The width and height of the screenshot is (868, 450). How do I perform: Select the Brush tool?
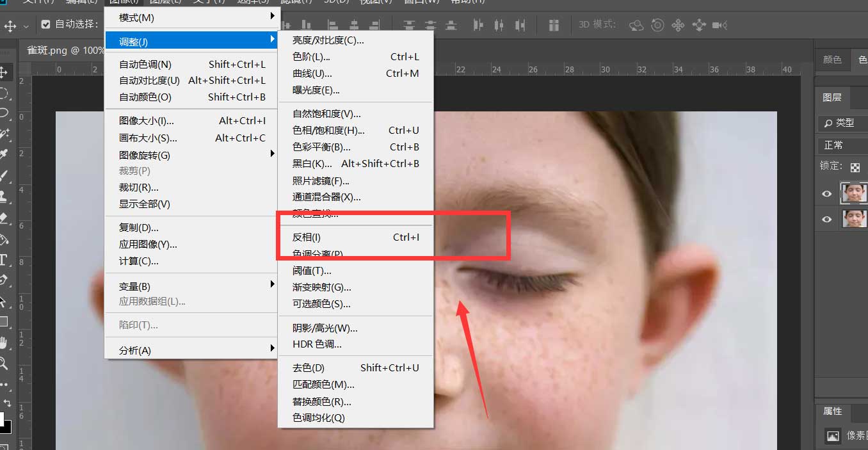(3, 175)
